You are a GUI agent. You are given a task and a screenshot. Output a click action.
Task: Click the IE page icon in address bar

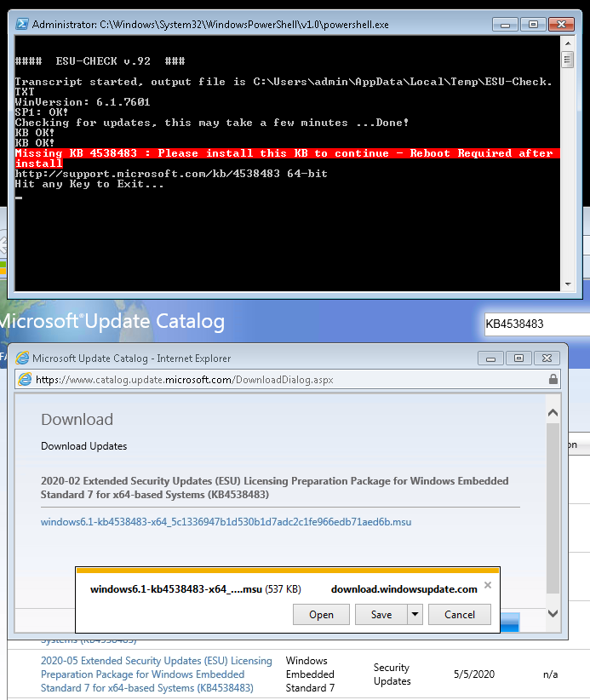coord(25,380)
